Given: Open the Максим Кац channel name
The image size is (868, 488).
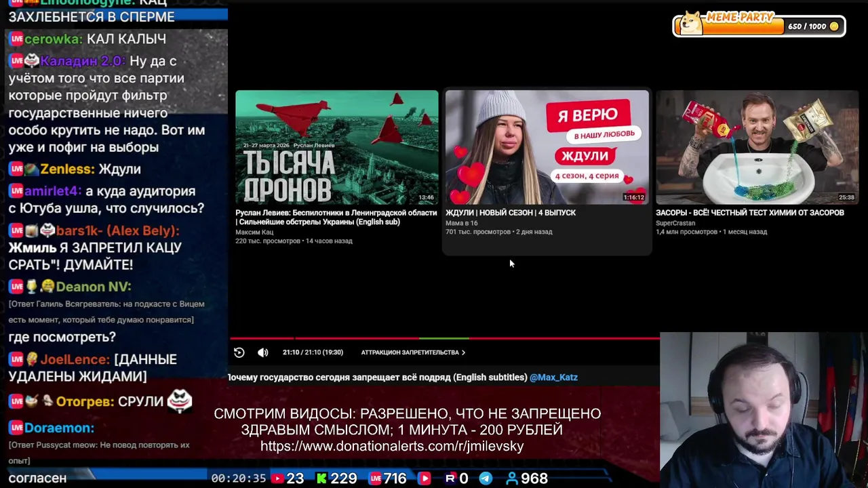Looking at the screenshot, I should click(254, 232).
